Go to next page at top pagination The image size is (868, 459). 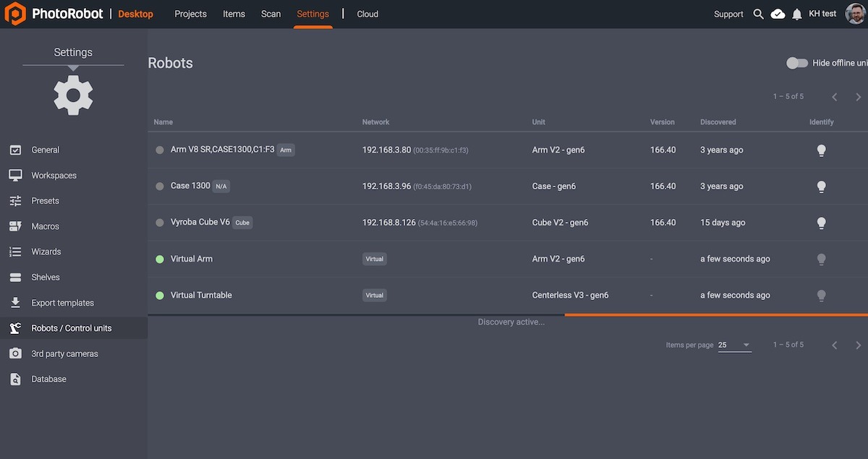(x=859, y=97)
